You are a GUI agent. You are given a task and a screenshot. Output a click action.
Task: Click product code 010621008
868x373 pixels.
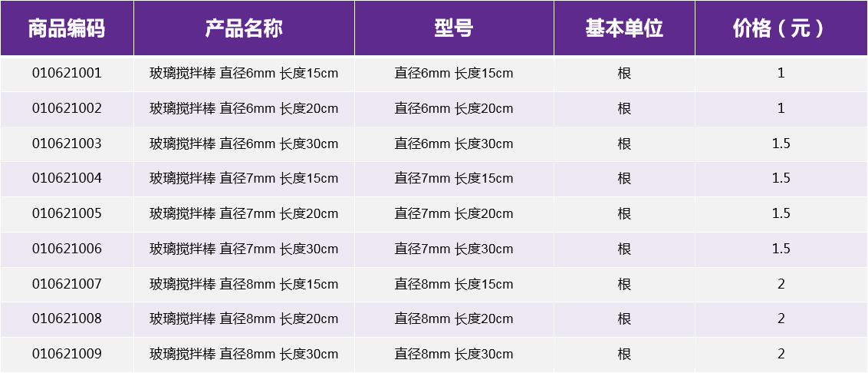coord(67,319)
